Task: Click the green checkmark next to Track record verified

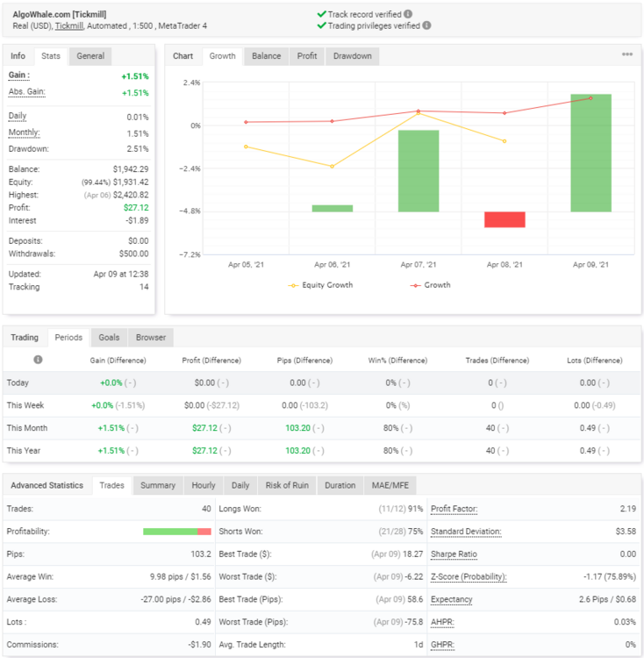Action: pos(321,14)
